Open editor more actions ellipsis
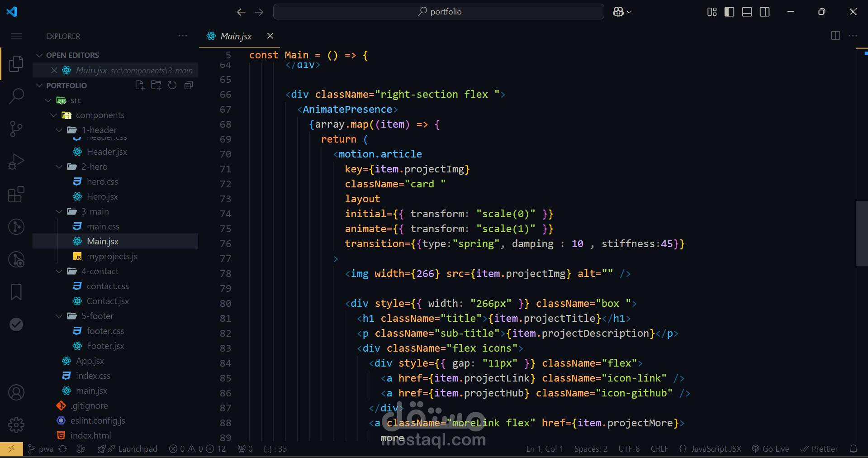The width and height of the screenshot is (868, 458). [x=853, y=36]
